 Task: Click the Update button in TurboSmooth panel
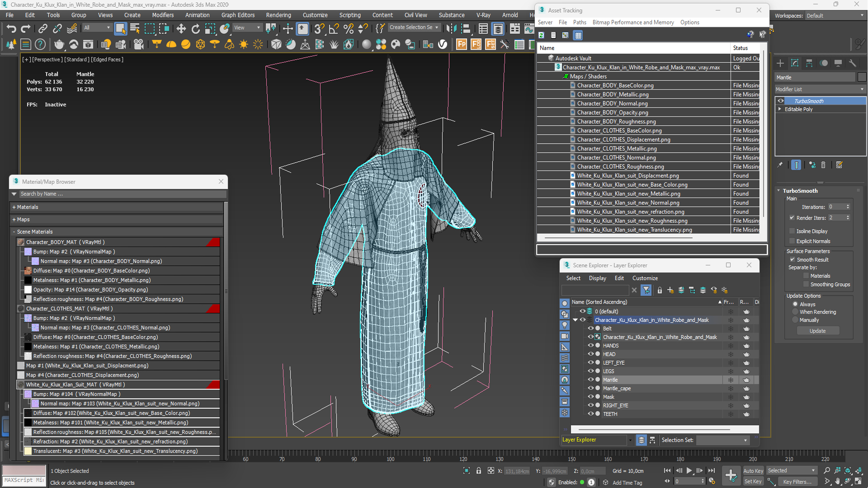coord(818,331)
